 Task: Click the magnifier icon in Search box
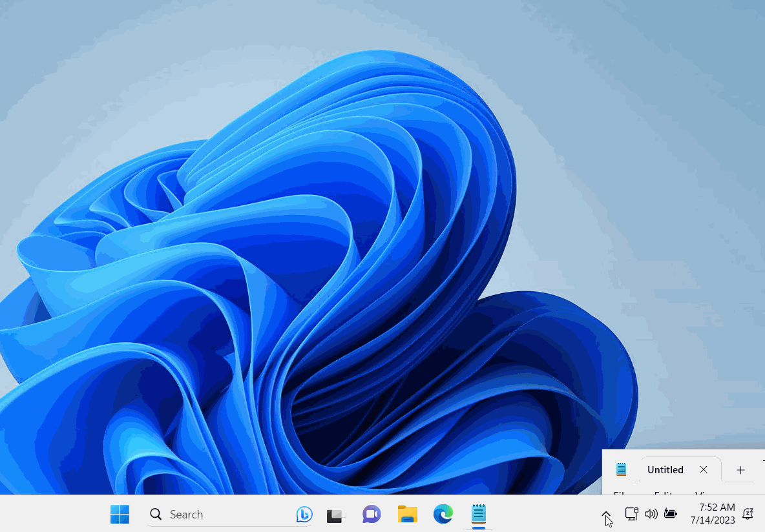pos(156,514)
